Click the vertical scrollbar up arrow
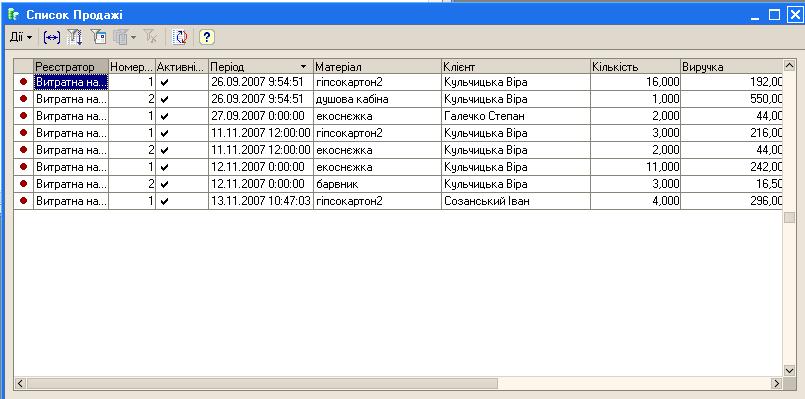The height and width of the screenshot is (399, 805). click(789, 65)
